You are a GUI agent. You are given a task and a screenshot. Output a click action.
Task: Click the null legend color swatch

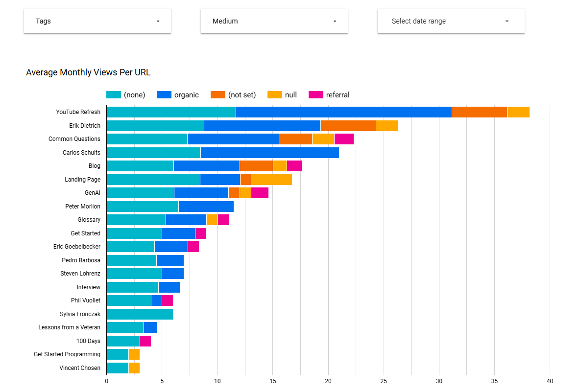275,95
